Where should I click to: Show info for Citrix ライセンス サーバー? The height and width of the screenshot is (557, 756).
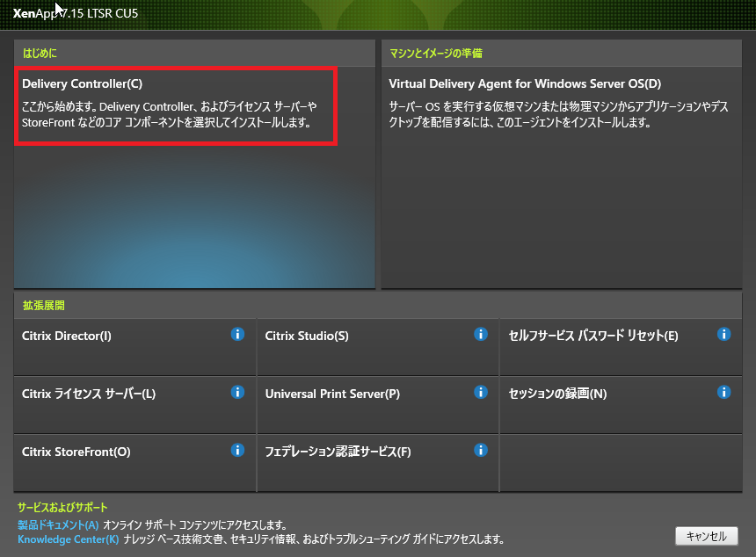click(x=237, y=392)
